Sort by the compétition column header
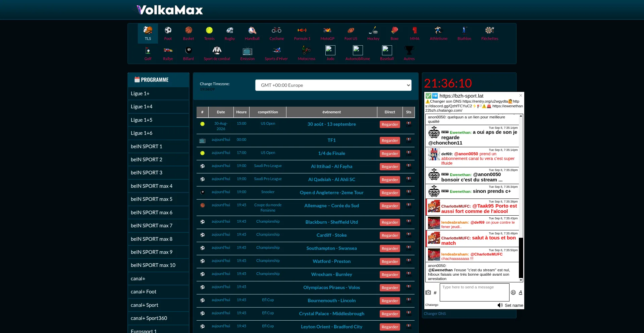This screenshot has width=644, height=333. pyautogui.click(x=268, y=112)
